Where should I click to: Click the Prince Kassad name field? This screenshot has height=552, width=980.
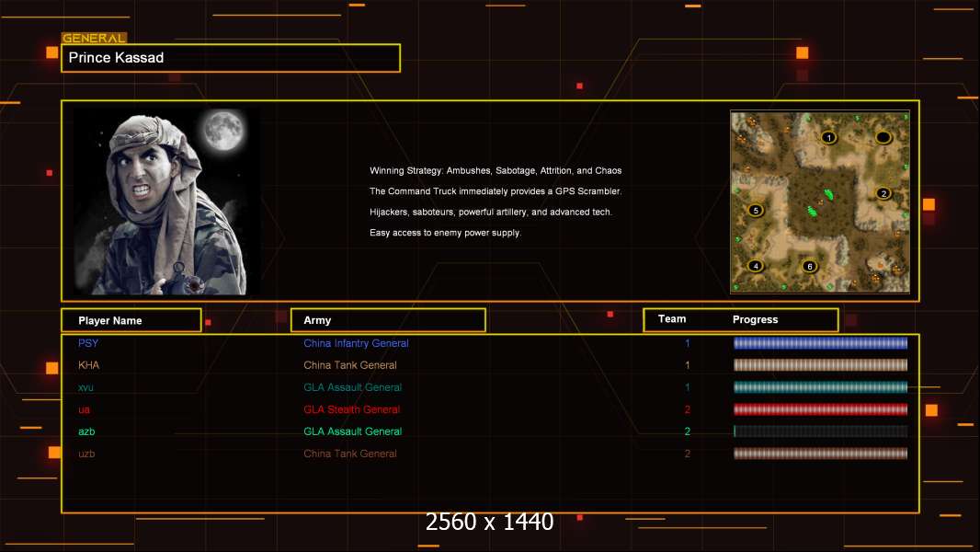pos(230,58)
